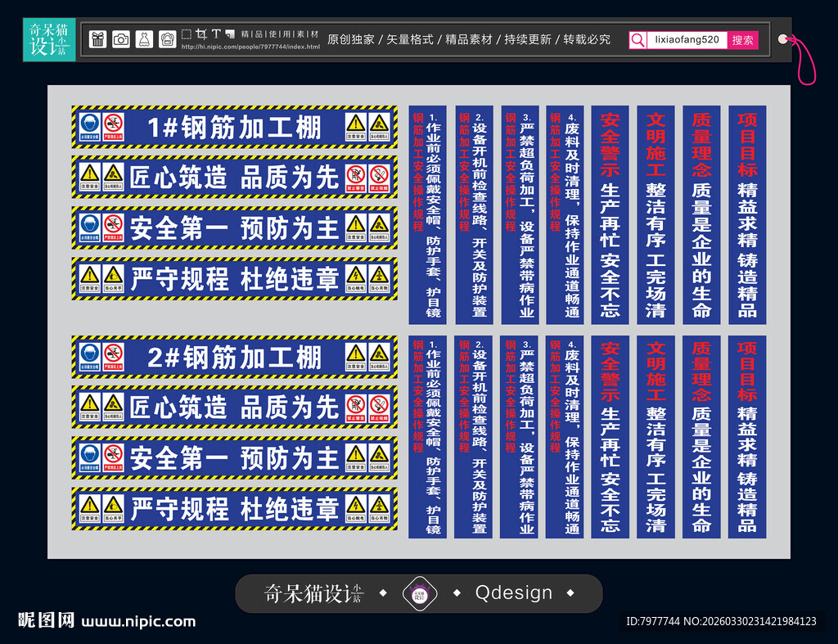This screenshot has height=644, width=838.
Task: Select the gift/collection icon in toolbar
Action: (98, 38)
